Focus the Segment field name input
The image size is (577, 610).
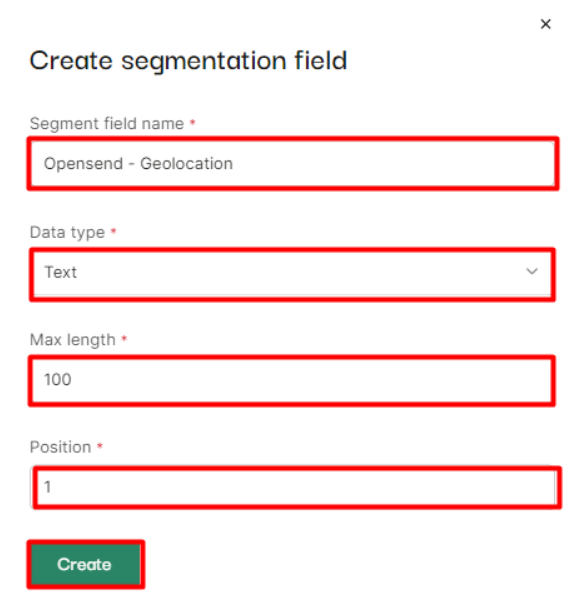point(293,163)
